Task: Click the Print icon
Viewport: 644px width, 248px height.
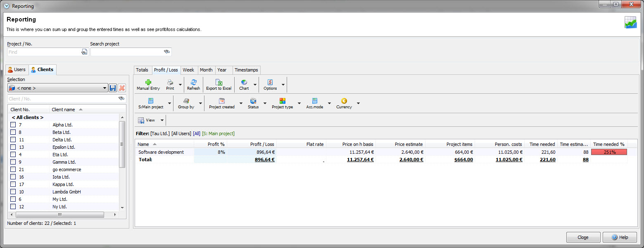Action: [x=170, y=82]
